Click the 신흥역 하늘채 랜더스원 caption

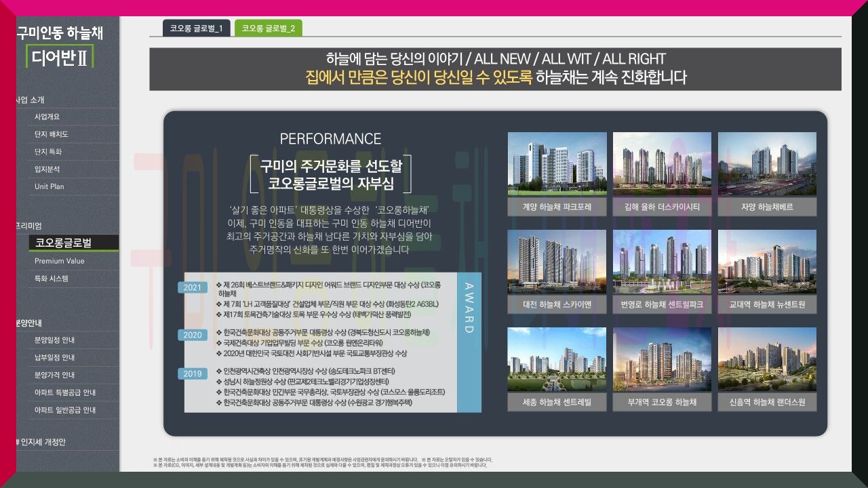[767, 403]
